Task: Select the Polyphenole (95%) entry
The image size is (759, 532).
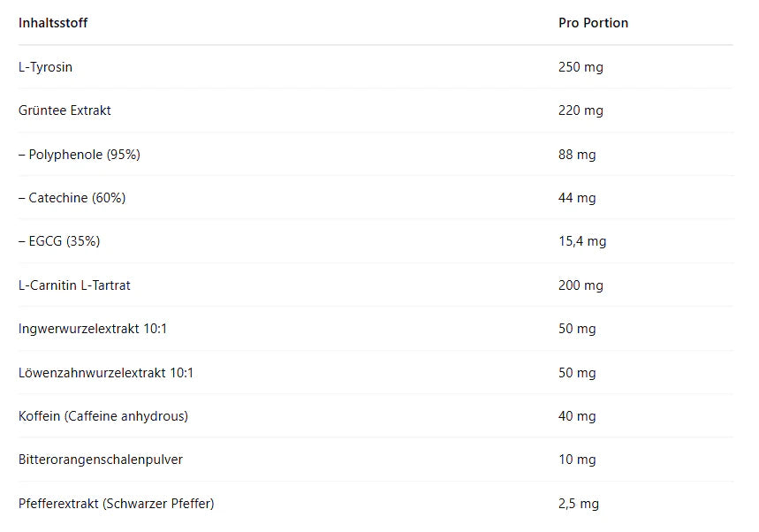Action: click(80, 155)
